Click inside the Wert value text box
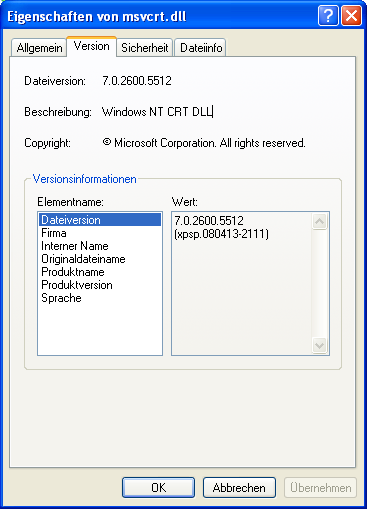The image size is (367, 509). [x=242, y=283]
